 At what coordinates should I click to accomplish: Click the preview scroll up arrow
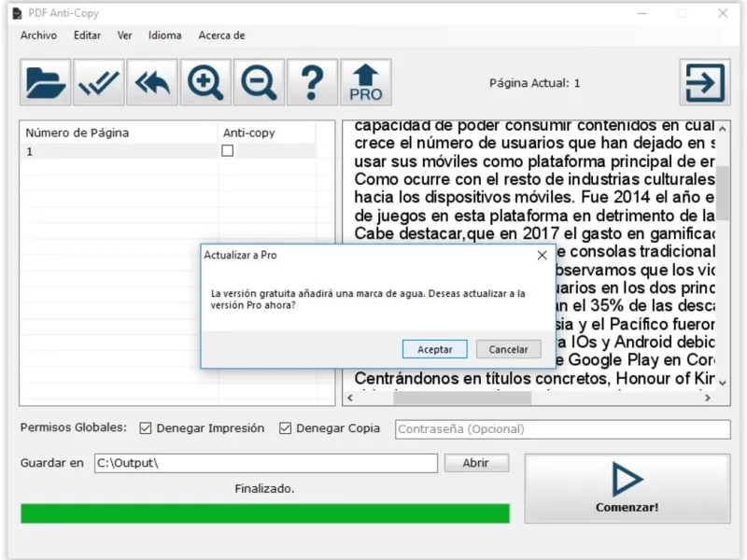tap(723, 129)
